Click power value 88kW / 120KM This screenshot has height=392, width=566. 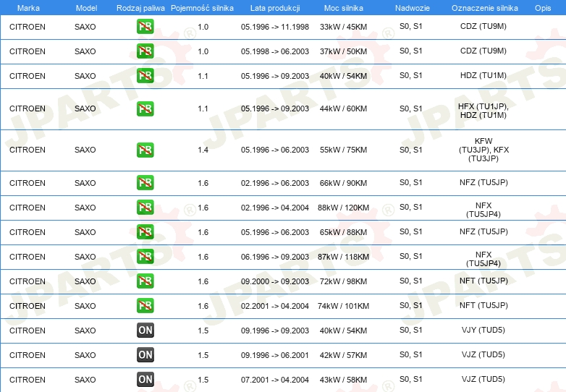[343, 208]
